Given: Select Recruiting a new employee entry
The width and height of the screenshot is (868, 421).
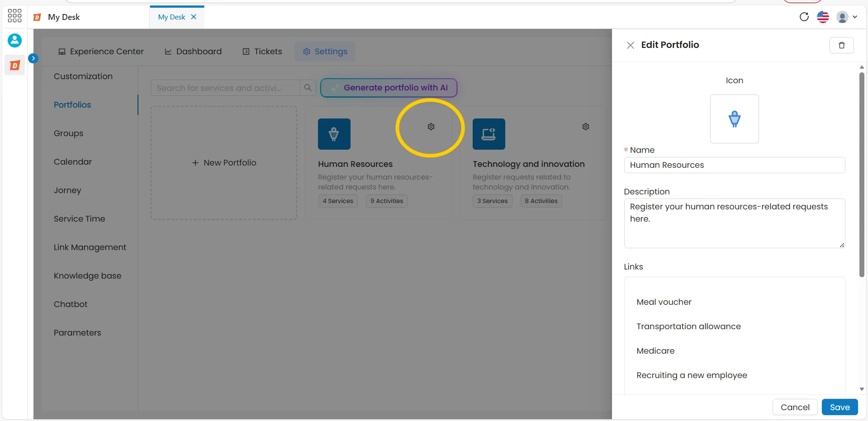Looking at the screenshot, I should pos(692,375).
